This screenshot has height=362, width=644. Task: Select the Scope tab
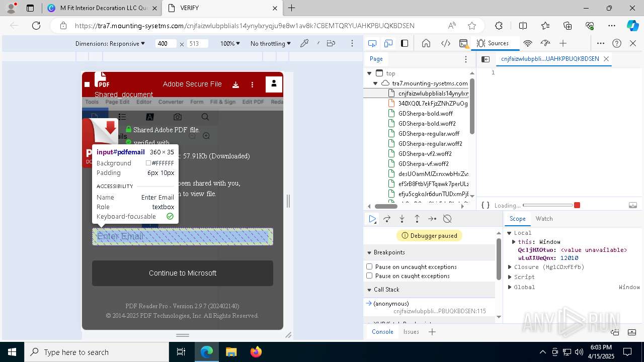click(x=517, y=219)
